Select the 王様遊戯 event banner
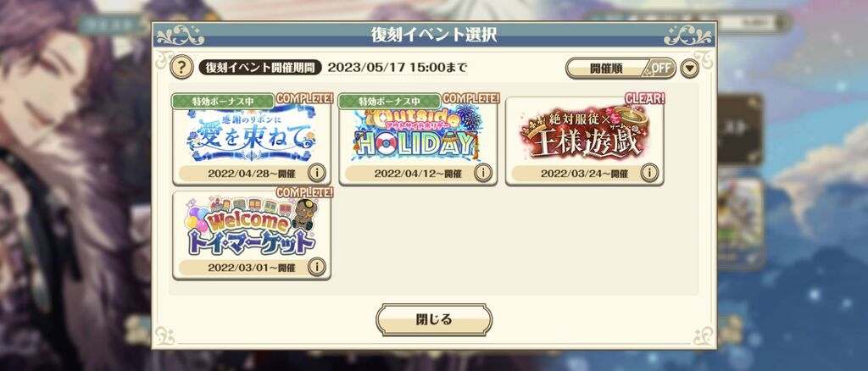868x371 pixels. point(585,133)
